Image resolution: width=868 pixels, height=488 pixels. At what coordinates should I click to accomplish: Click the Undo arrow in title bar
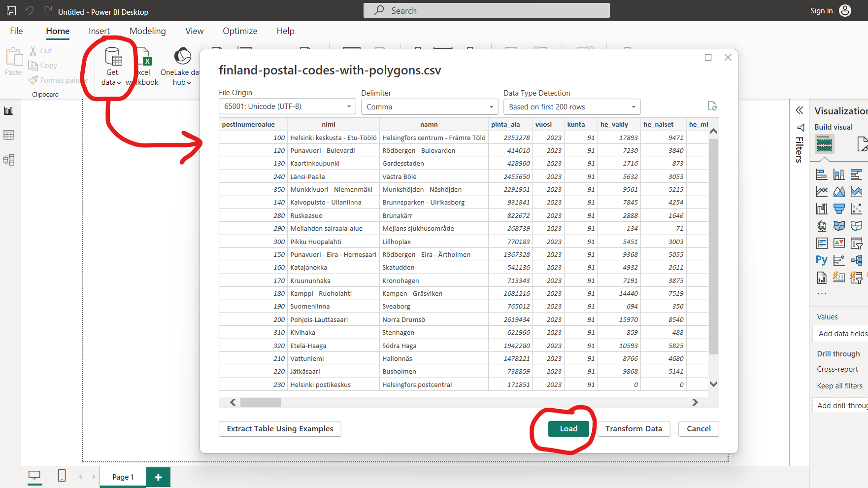coord(30,10)
